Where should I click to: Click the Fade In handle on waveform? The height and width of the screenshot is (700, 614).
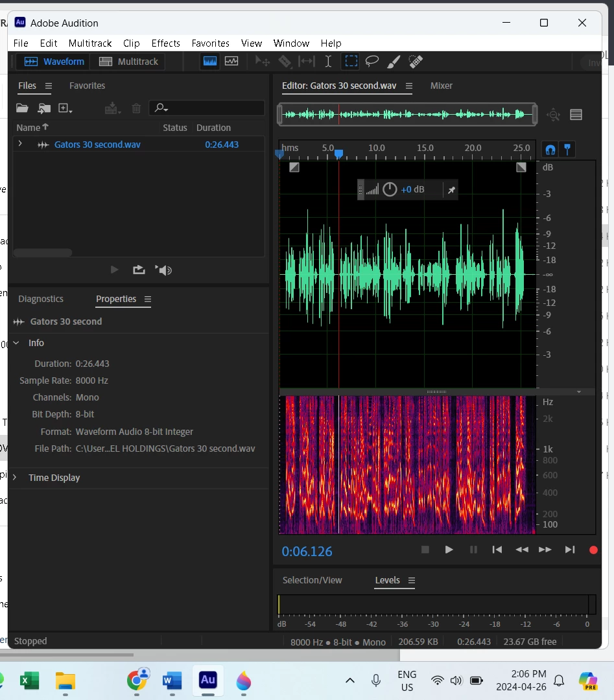tap(294, 167)
